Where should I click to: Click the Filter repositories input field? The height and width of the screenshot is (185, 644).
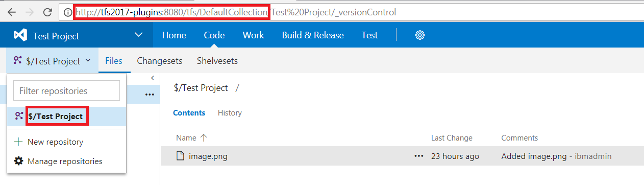click(66, 90)
